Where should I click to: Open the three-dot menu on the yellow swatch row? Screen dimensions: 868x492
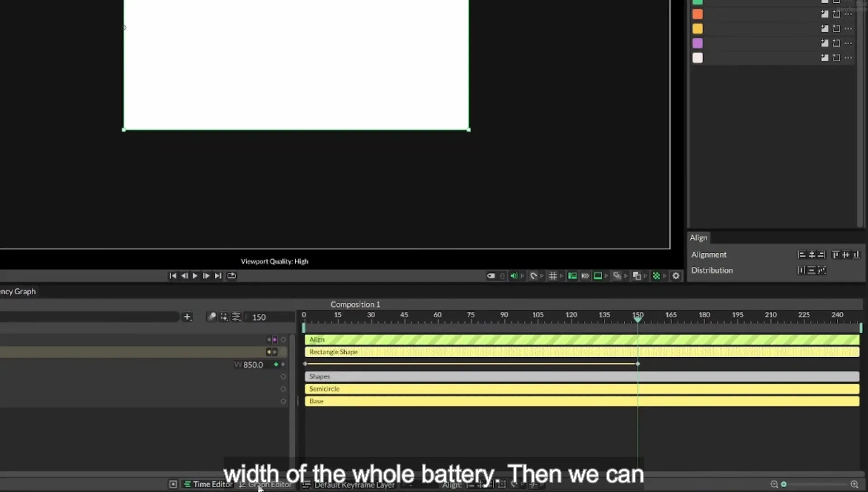tap(849, 29)
